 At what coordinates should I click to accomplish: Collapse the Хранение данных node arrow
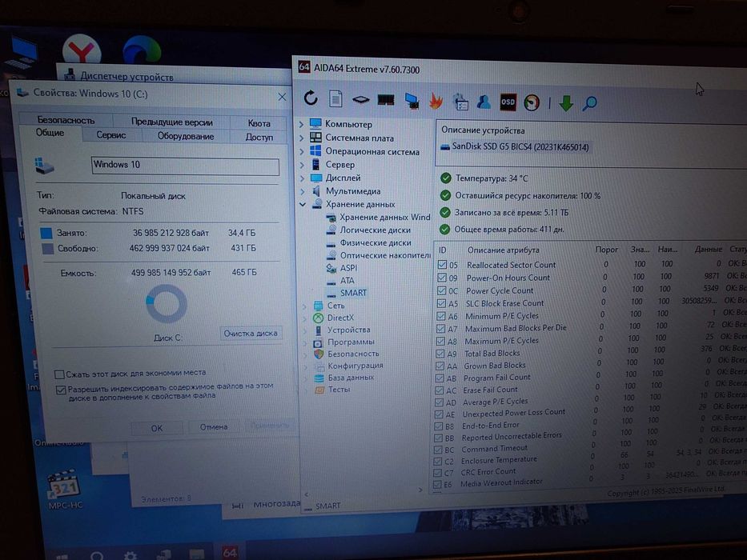tap(303, 204)
